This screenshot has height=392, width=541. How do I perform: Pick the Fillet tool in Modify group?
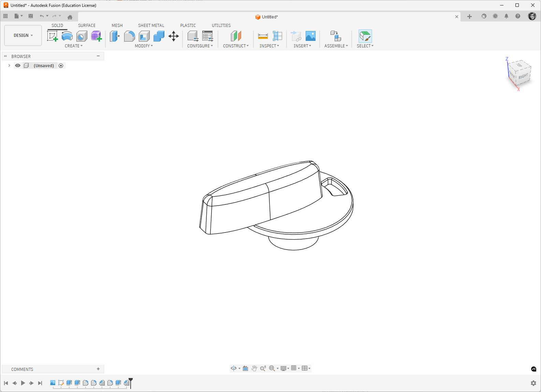130,36
